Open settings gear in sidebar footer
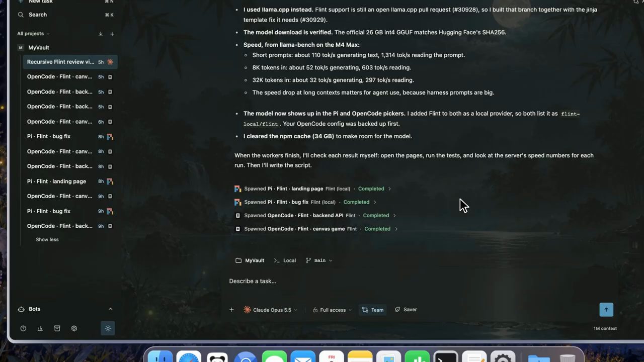The image size is (644, 362). click(74, 328)
